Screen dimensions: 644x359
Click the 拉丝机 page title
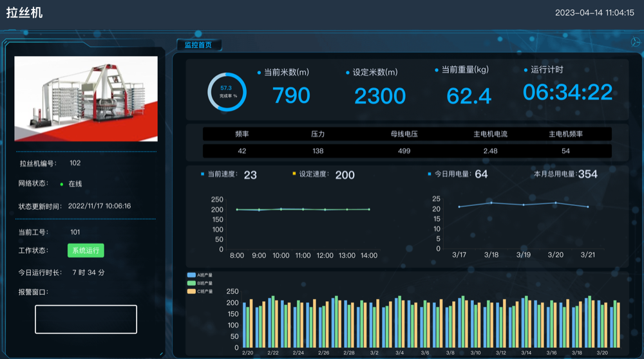point(24,12)
